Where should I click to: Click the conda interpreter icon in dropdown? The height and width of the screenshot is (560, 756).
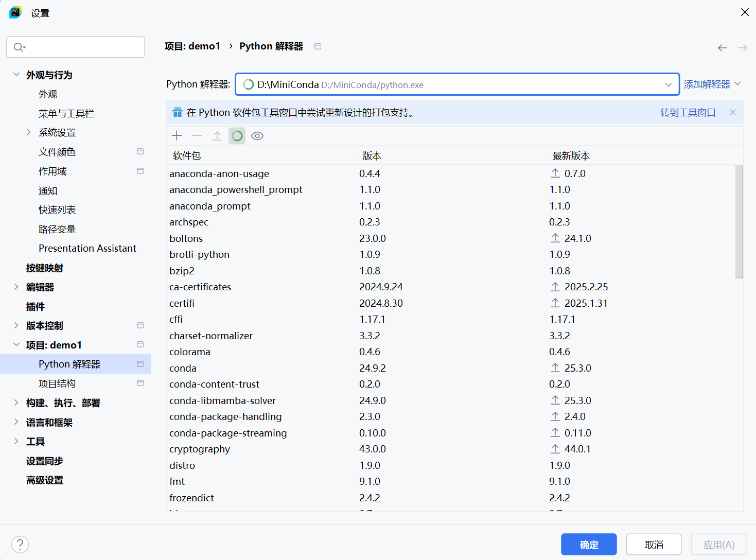(x=249, y=84)
